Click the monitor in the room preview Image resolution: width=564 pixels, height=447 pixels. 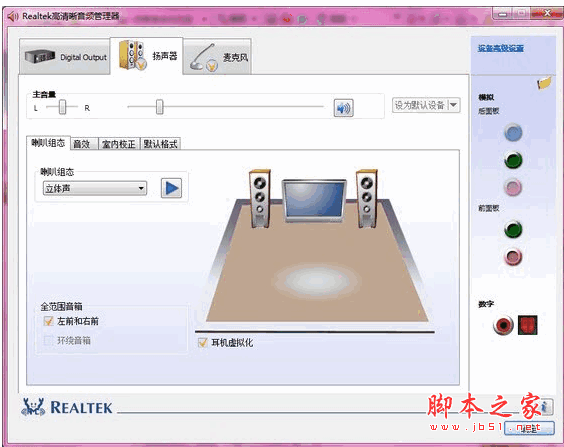point(314,200)
